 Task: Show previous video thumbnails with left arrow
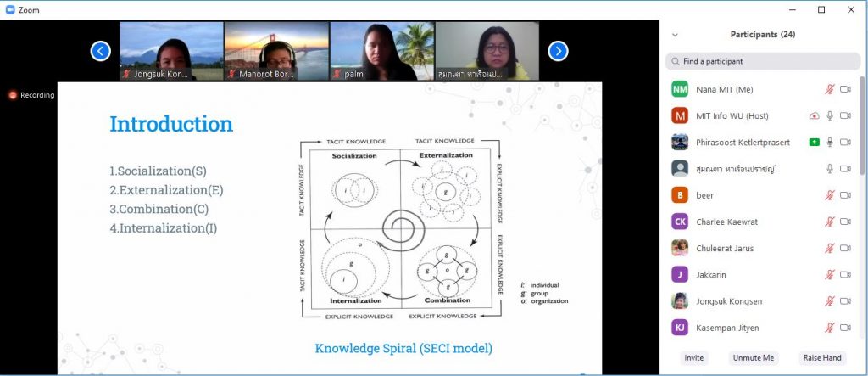(101, 51)
